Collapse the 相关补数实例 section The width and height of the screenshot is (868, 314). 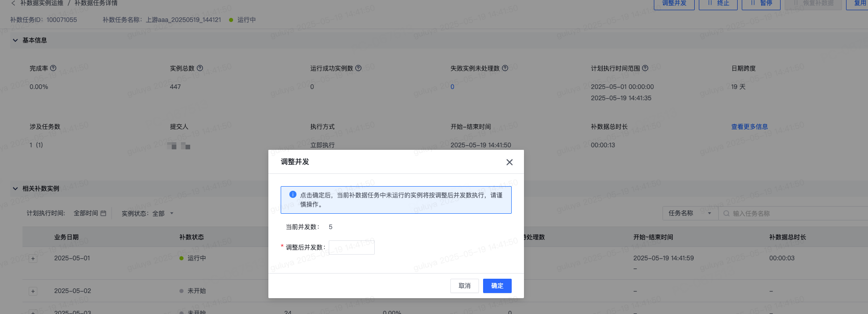[x=15, y=189]
